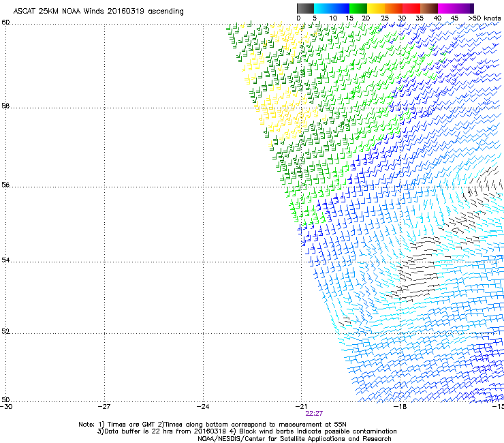Click the purple 22:27 swath time label
Viewport: 504px width, 443px height.
(314, 414)
